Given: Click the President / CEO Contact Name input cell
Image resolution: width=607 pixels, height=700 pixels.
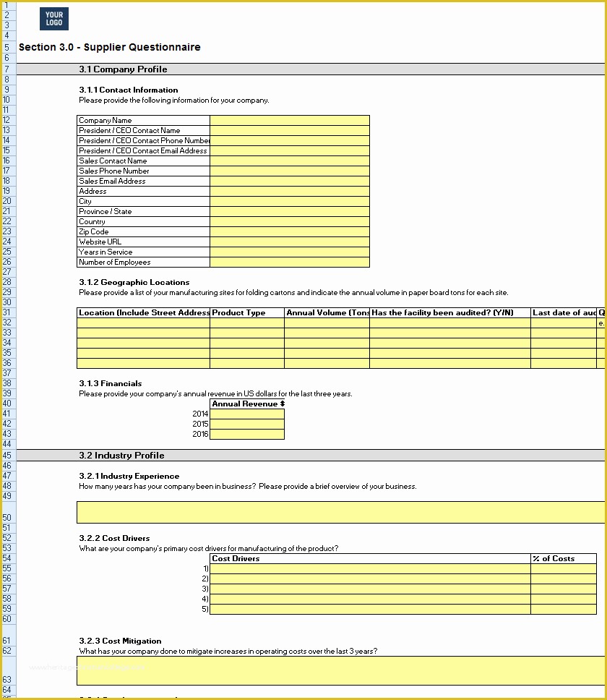Looking at the screenshot, I should tap(290, 130).
